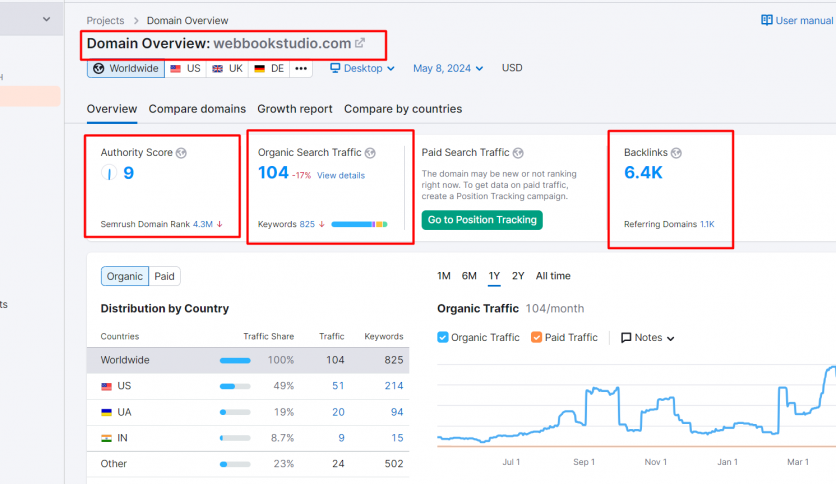836x484 pixels.
Task: Click Backlinks 6.4K value
Action: tap(643, 173)
